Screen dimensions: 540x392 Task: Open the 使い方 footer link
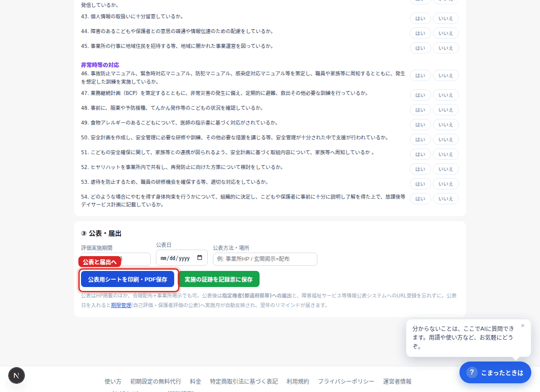tap(113, 382)
